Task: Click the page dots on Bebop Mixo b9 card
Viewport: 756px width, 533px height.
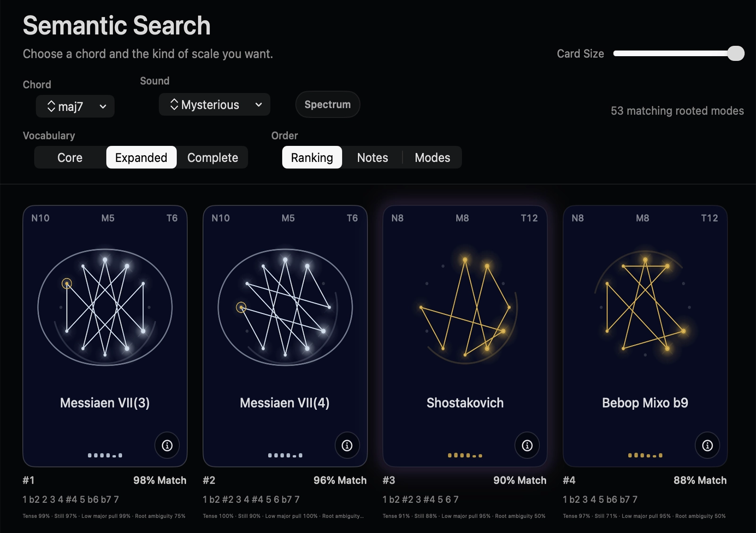Action: pos(645,455)
